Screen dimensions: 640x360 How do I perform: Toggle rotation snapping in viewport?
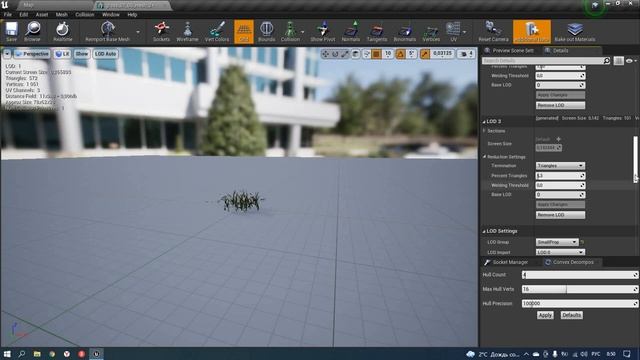(400, 54)
